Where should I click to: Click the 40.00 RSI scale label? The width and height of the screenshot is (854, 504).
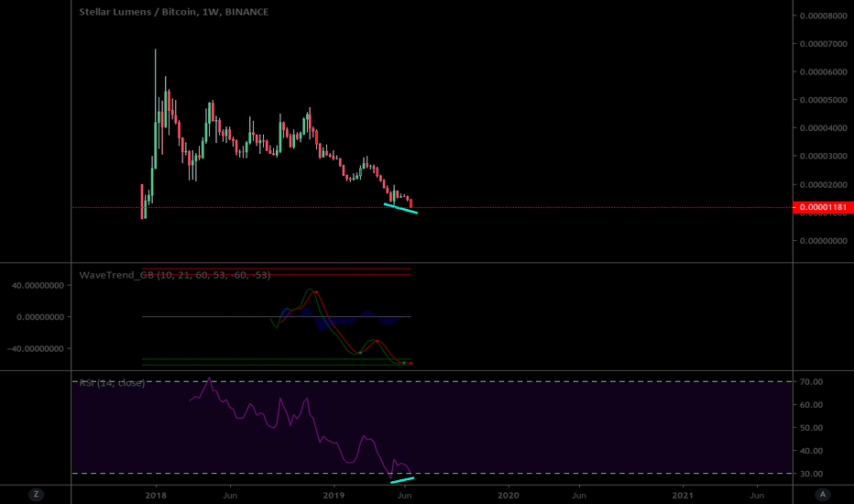(x=811, y=451)
